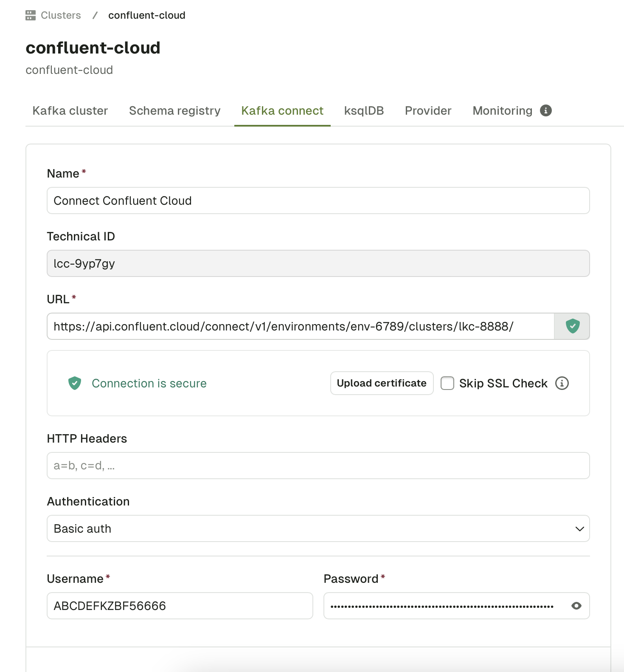This screenshot has height=672, width=624.
Task: Click the HTTP Headers input field
Action: (318, 466)
